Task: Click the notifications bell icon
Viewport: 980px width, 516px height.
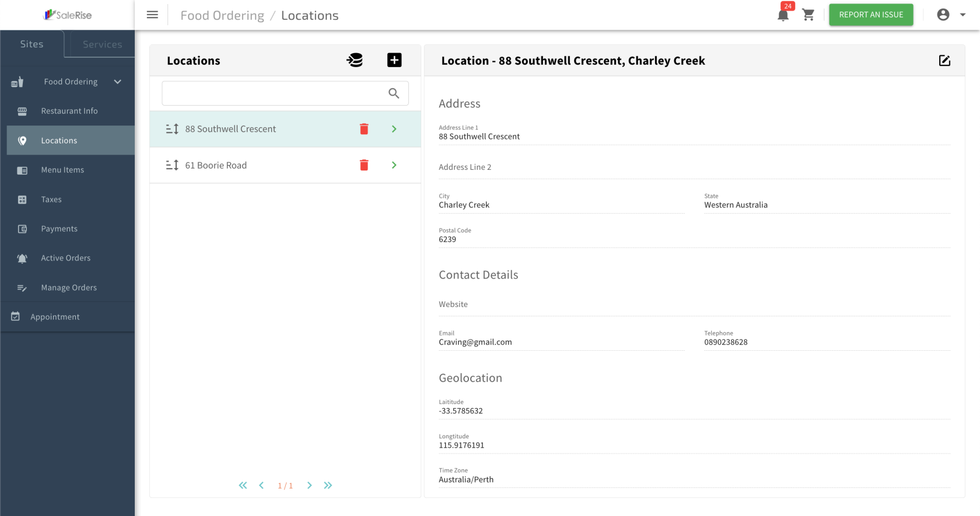Action: click(x=783, y=15)
